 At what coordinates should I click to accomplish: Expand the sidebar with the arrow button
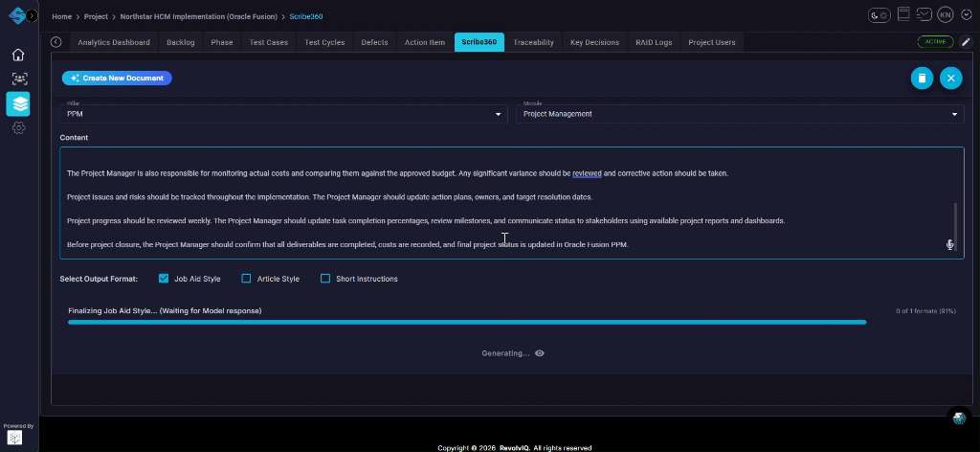tap(33, 16)
